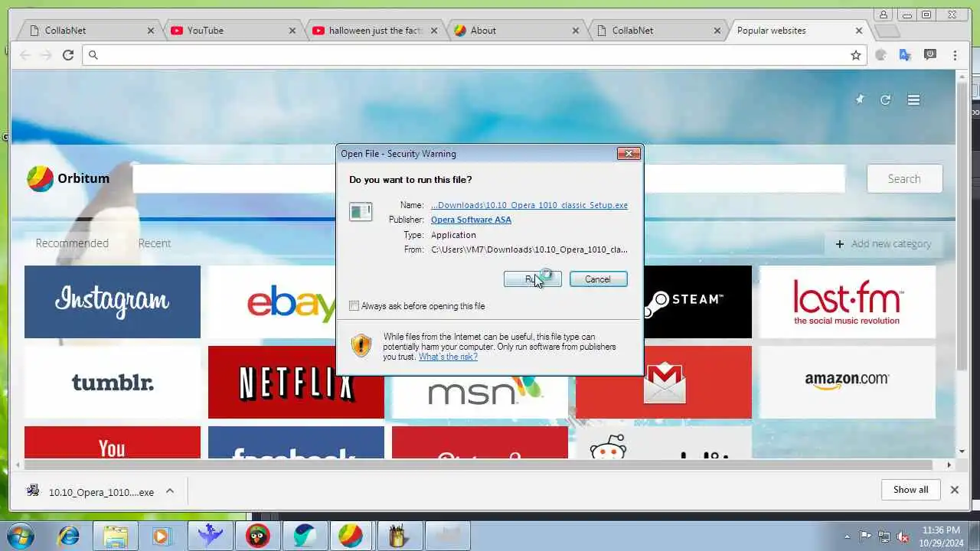
Task: Go forward with the forward arrow
Action: (47, 55)
